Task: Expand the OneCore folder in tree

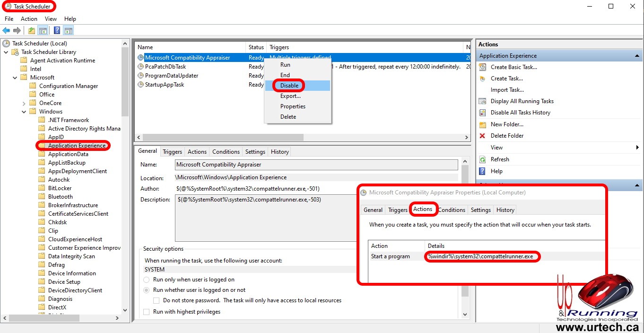Action: pyautogui.click(x=24, y=103)
